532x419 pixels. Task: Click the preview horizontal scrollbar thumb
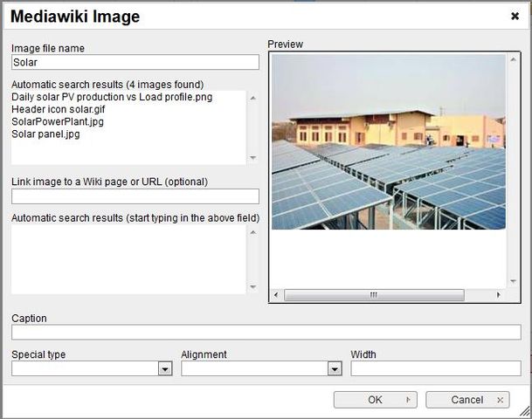(372, 295)
